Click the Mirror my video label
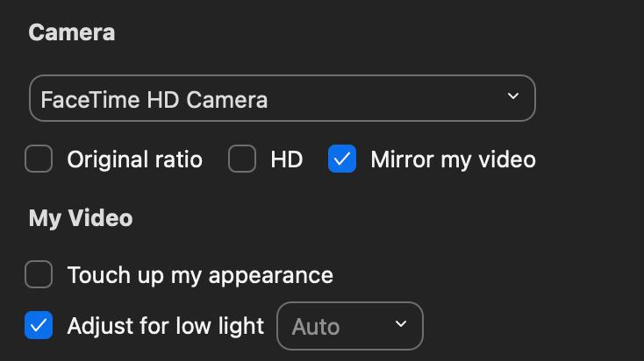 pos(453,159)
